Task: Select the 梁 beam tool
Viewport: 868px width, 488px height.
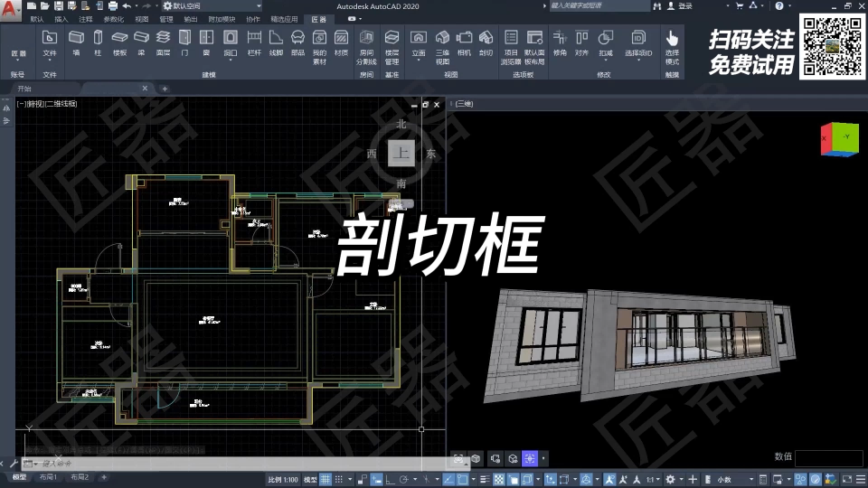Action: [142, 43]
